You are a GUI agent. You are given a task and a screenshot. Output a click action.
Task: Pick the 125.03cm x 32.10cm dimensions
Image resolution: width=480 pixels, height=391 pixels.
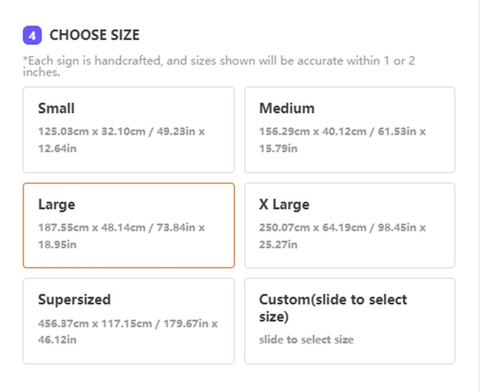92,131
